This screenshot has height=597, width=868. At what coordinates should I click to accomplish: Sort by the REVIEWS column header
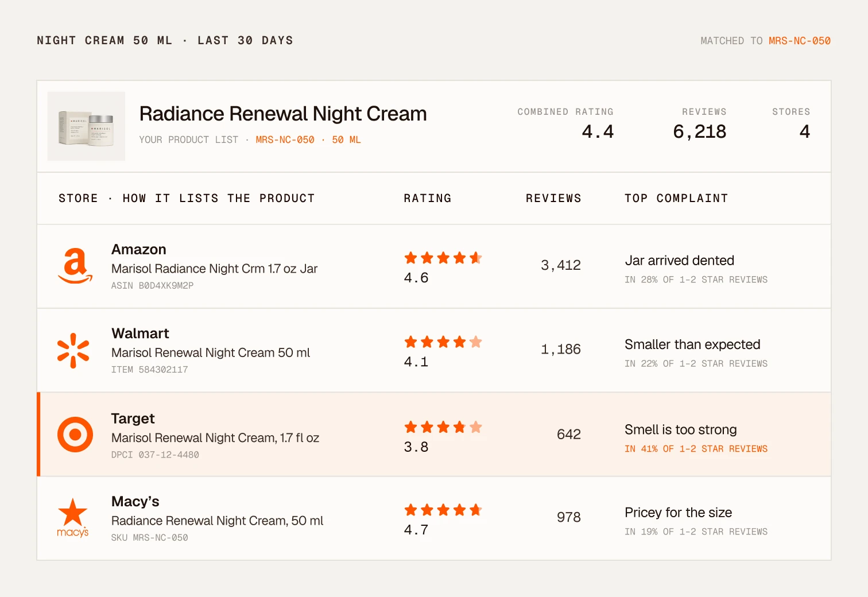[553, 199]
